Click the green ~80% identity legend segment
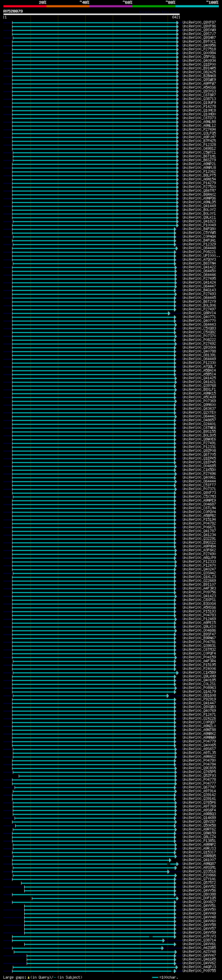 tap(154, 6)
